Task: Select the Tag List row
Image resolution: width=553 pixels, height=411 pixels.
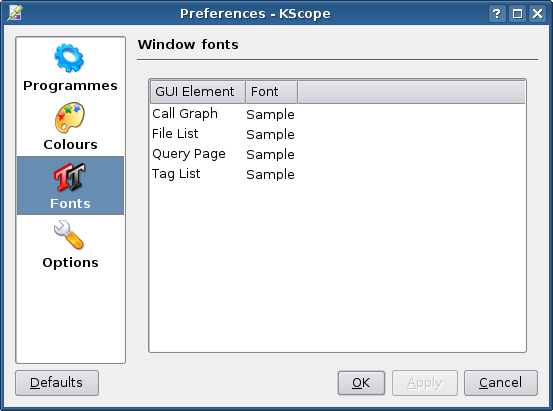Action: [x=338, y=174]
